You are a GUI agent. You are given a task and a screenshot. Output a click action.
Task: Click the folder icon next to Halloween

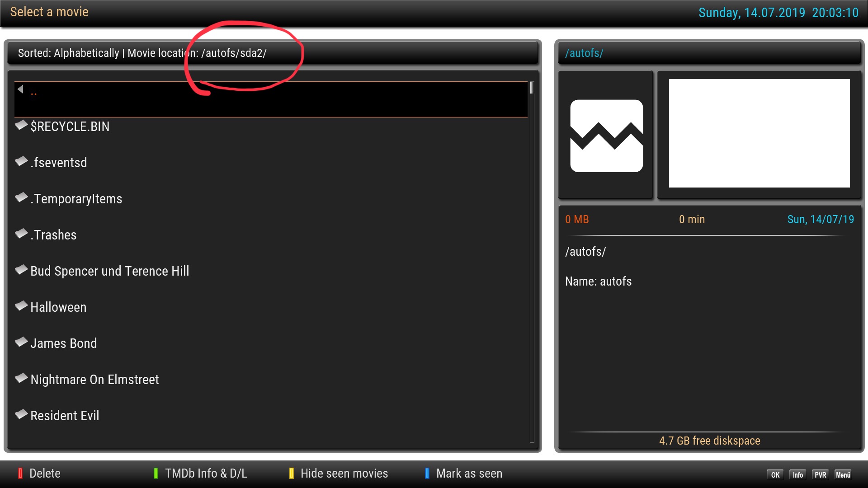(x=21, y=306)
